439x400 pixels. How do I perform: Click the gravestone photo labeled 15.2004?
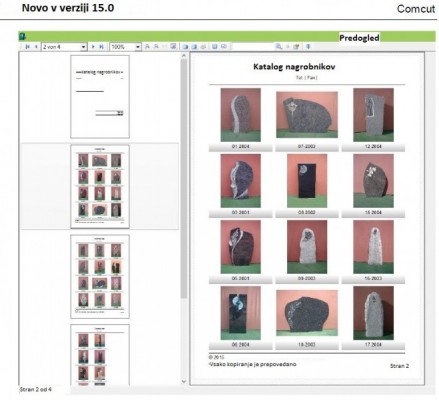[x=373, y=181]
